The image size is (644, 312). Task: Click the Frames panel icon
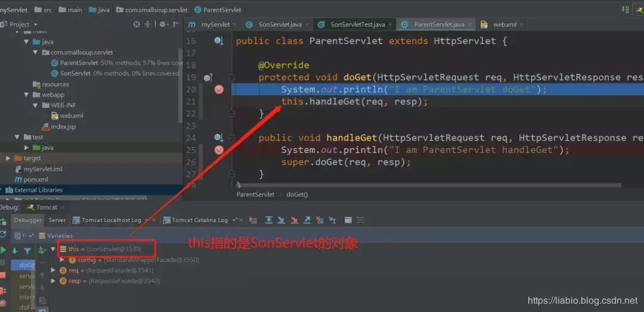pyautogui.click(x=18, y=236)
